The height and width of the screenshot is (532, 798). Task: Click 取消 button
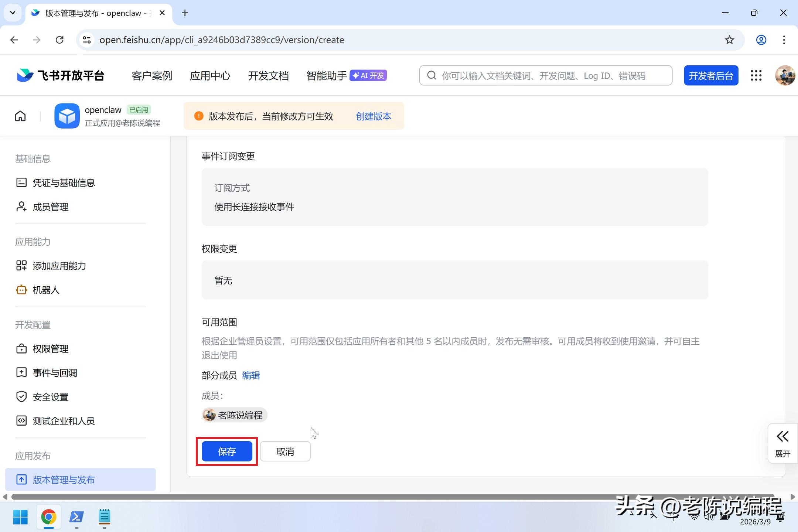point(285,451)
